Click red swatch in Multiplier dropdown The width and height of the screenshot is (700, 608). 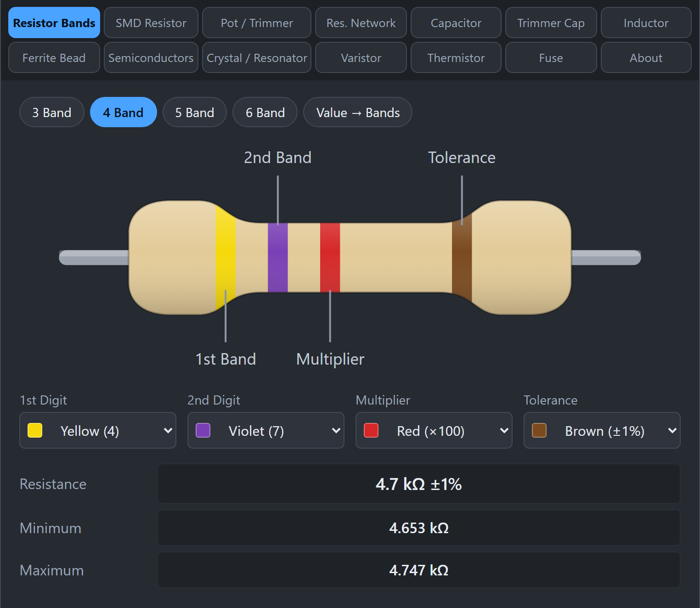[371, 430]
